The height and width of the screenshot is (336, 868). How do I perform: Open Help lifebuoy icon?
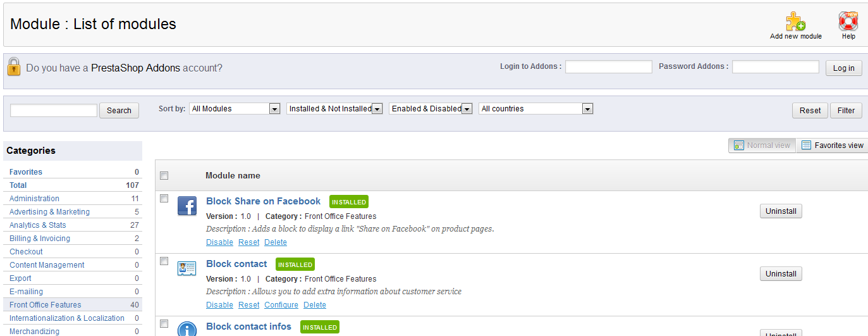(848, 22)
